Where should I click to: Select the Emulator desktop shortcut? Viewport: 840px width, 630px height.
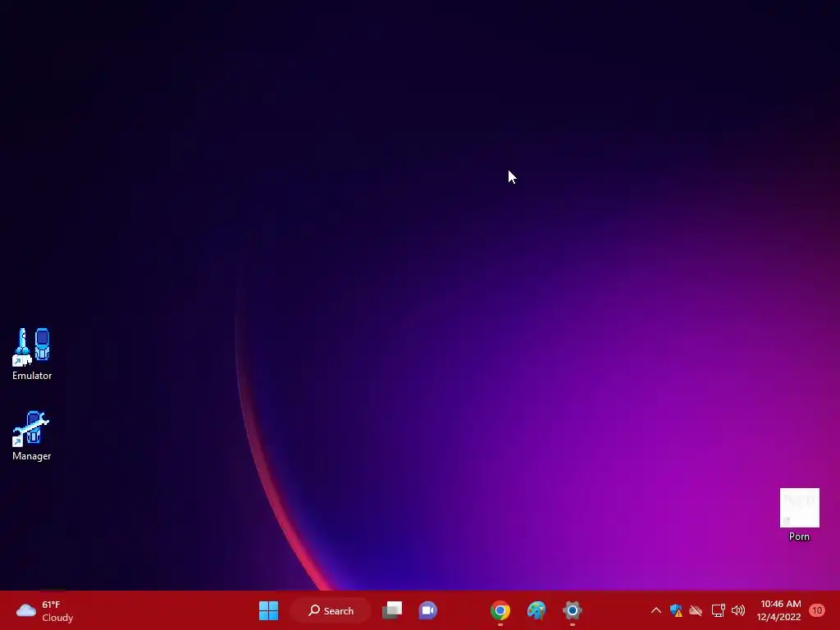(32, 354)
